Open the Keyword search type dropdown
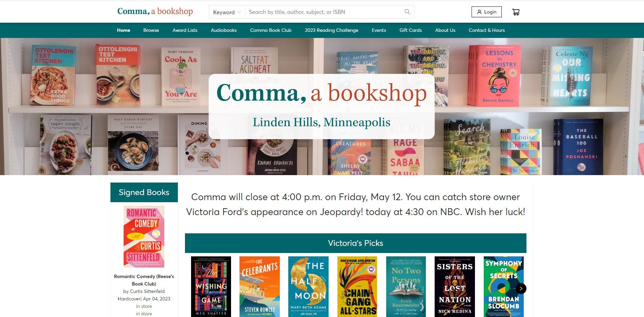Screen dimensions: 644x317 pos(227,12)
